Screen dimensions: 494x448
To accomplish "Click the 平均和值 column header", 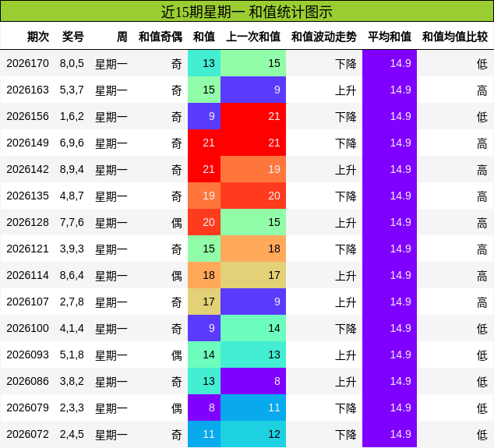I will (390, 37).
